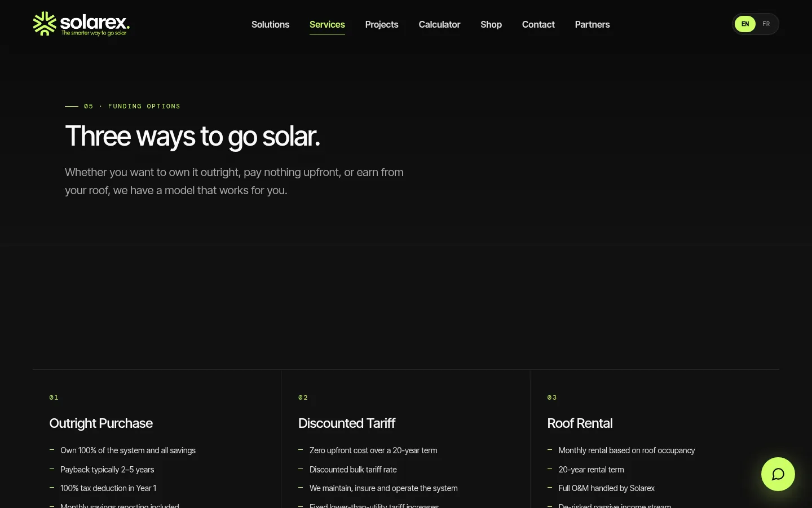Click the Discounted Tariff card title

347,423
